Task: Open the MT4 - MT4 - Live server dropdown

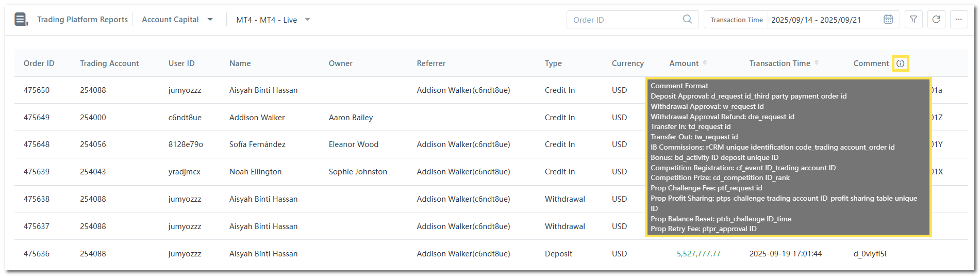Action: click(307, 20)
